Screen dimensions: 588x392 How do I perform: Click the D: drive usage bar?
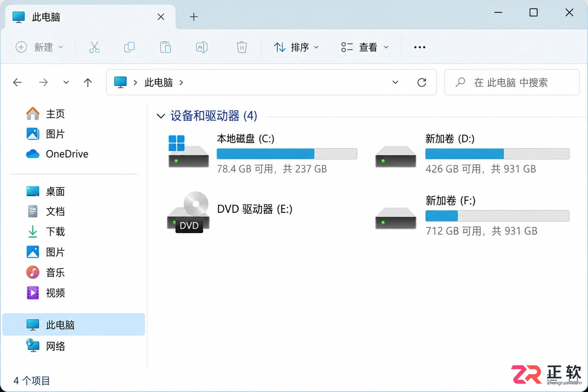pyautogui.click(x=497, y=154)
